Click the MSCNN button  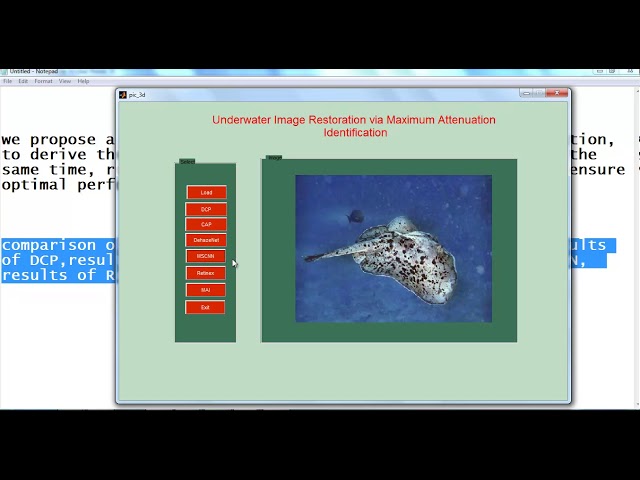(x=206, y=256)
